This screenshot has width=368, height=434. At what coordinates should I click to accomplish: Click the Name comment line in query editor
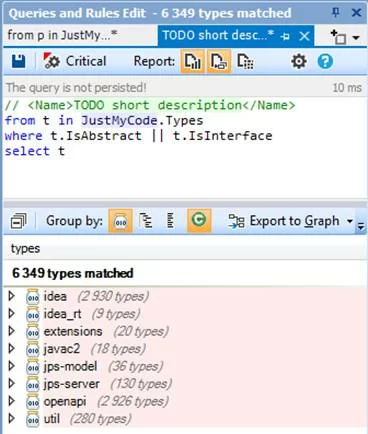(x=150, y=105)
